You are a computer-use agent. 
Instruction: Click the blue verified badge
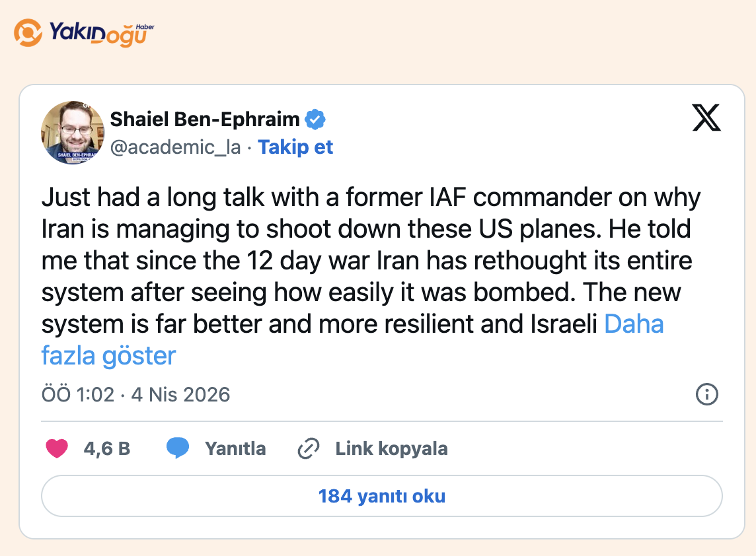[x=315, y=120]
